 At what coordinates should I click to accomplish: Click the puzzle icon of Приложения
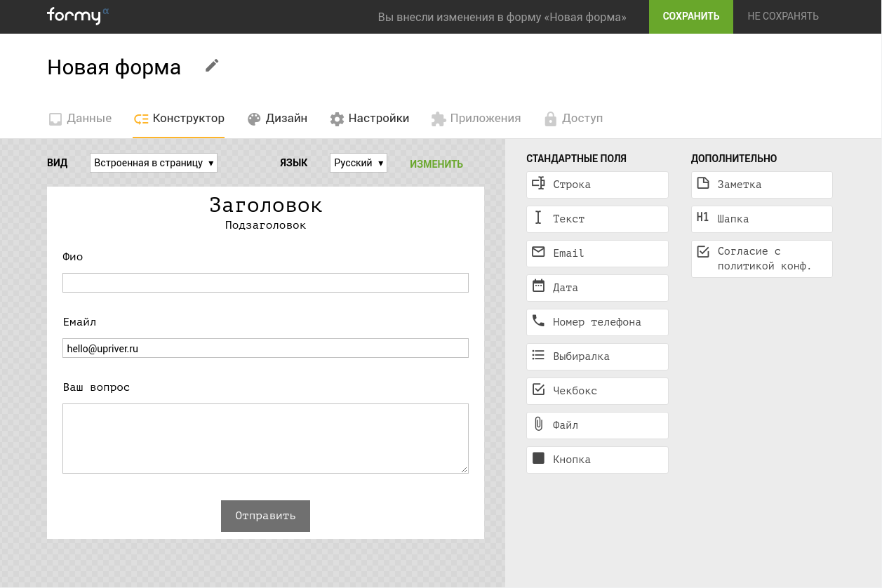[439, 119]
